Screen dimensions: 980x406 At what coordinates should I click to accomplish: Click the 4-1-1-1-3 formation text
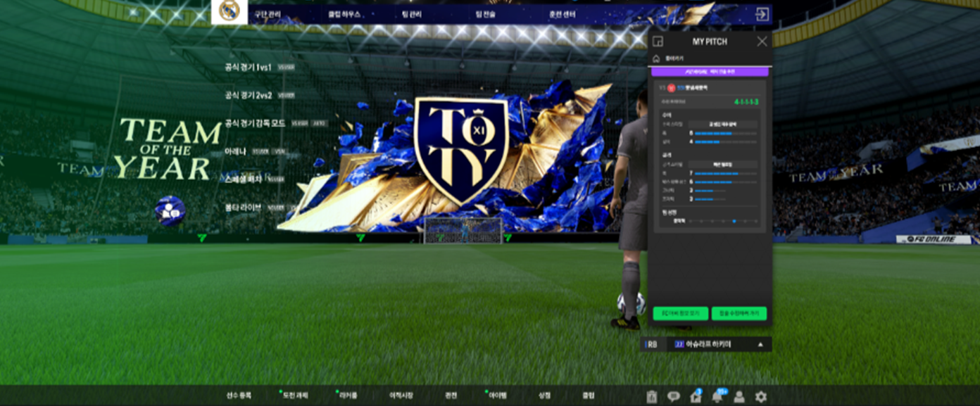pos(746,101)
